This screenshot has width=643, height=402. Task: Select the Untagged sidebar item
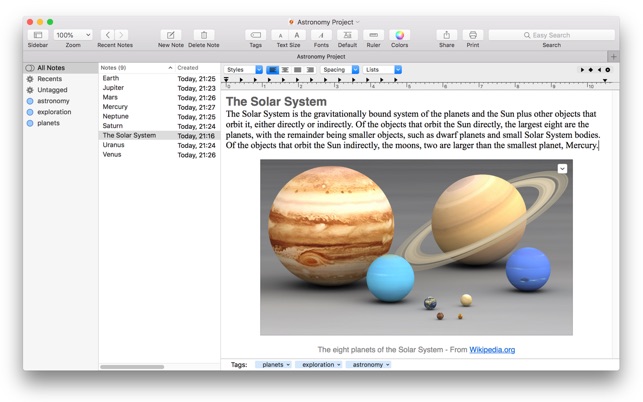(52, 90)
